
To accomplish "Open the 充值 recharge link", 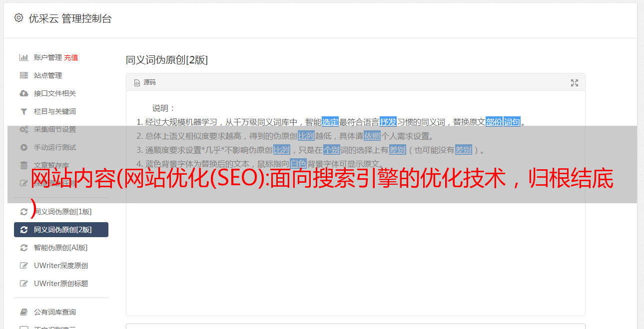I will (x=71, y=57).
